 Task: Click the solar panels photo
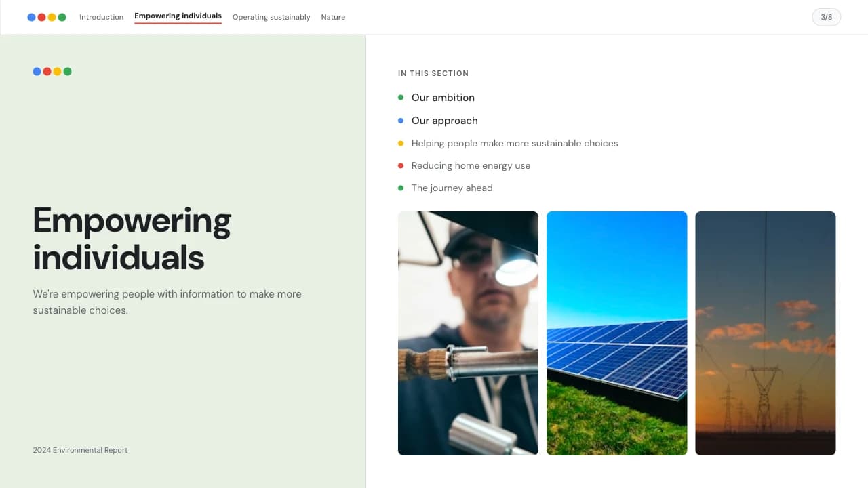(616, 333)
